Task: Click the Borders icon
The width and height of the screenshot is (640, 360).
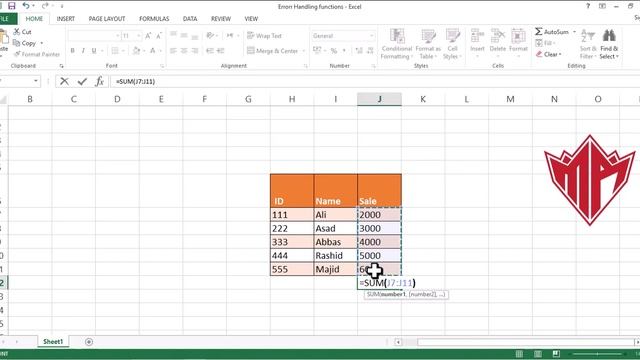Action: [x=115, y=51]
